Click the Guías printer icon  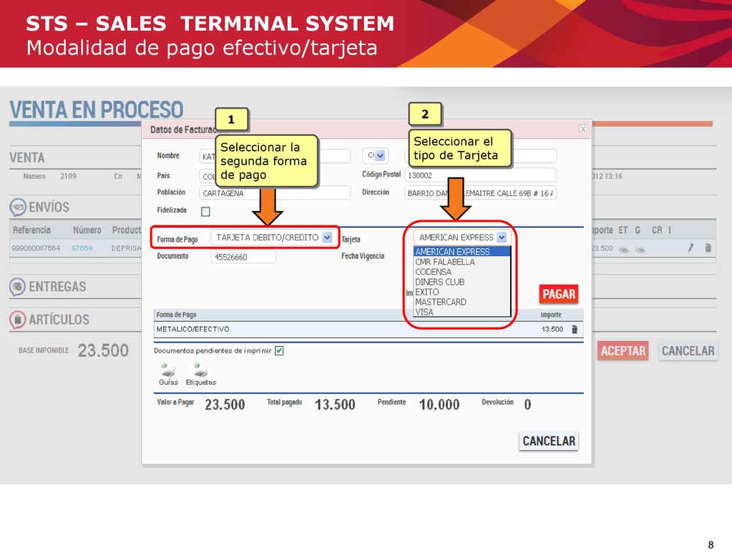point(168,370)
